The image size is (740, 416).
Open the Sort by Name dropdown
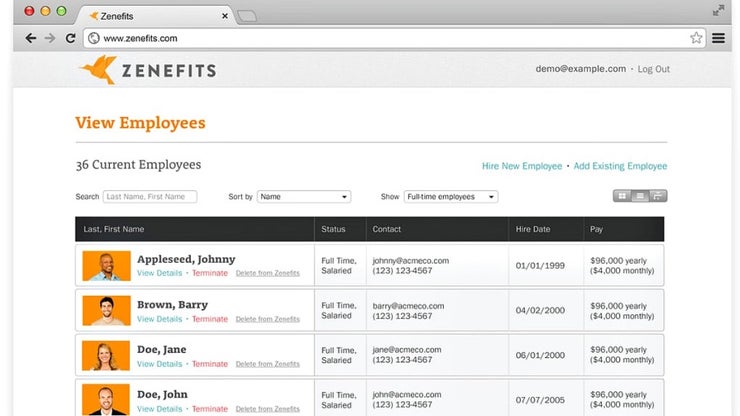[304, 196]
